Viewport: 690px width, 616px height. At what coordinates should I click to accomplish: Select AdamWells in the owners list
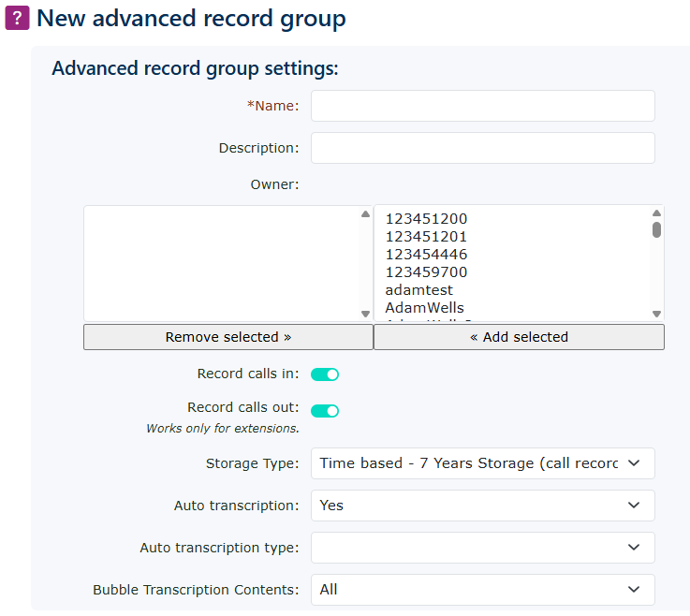click(x=424, y=308)
